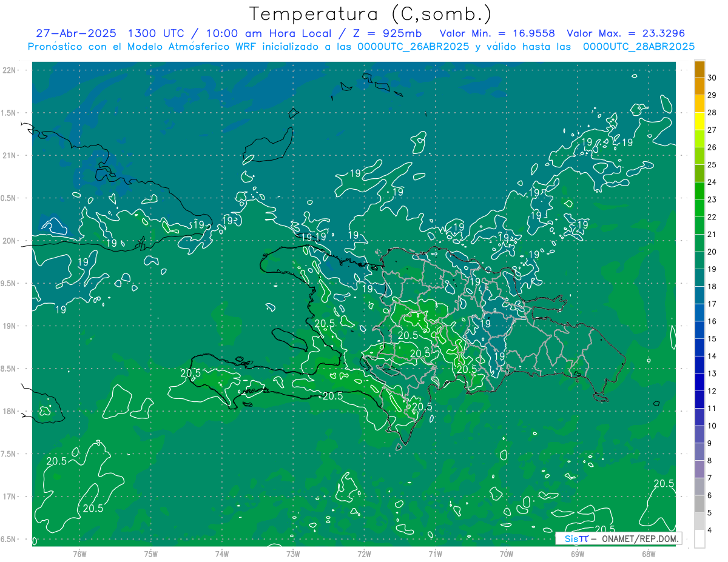This screenshot has height=562, width=728.
Task: Click the "19N" latitude axis label
Action: [10, 326]
